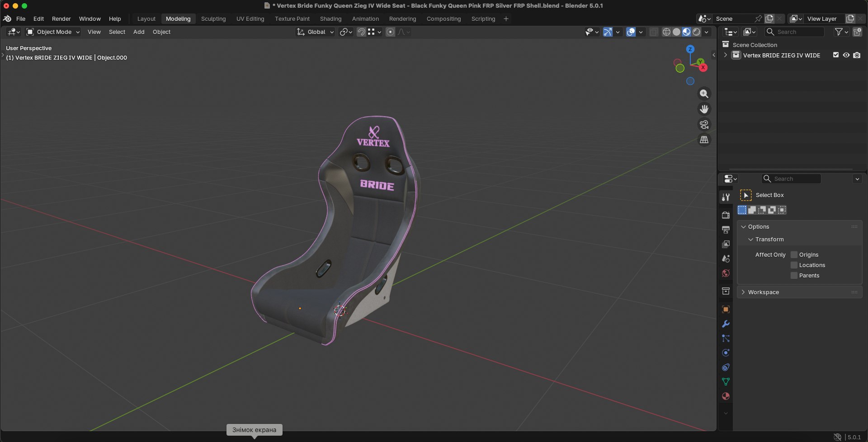
Task: Open the Material properties tab
Action: [726, 396]
